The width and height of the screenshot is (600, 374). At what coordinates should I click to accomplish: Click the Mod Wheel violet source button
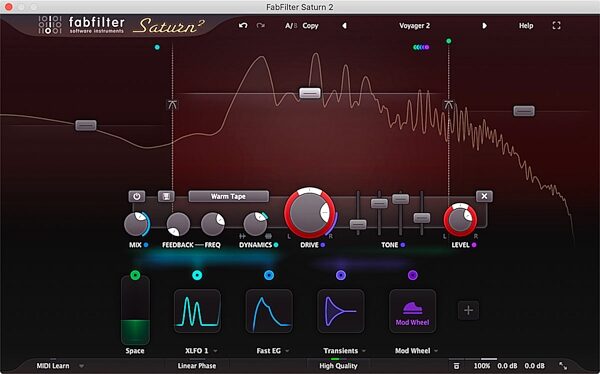pos(412,275)
